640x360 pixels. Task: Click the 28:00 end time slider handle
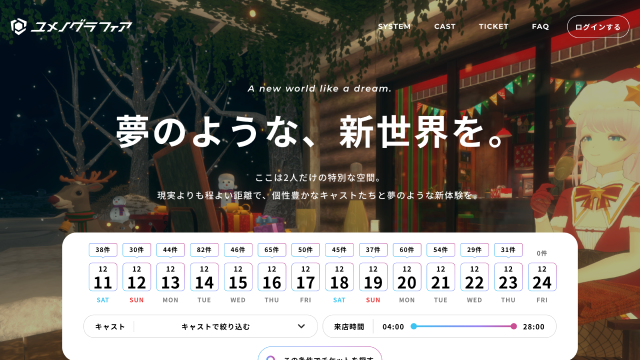pyautogui.click(x=513, y=326)
